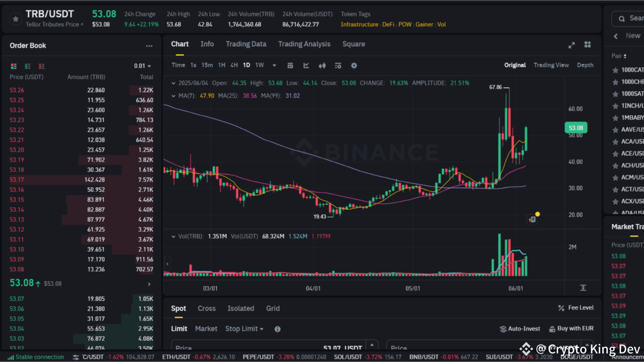
Task: Select the Grid trading tab
Action: pyautogui.click(x=273, y=309)
